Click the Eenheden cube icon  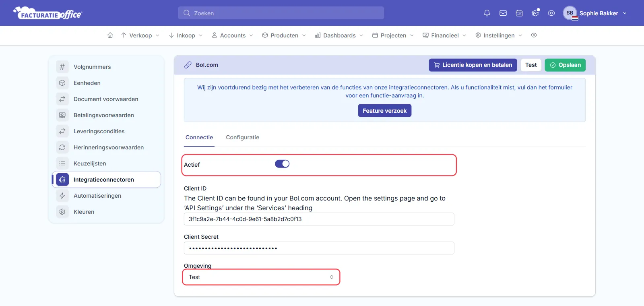(62, 83)
